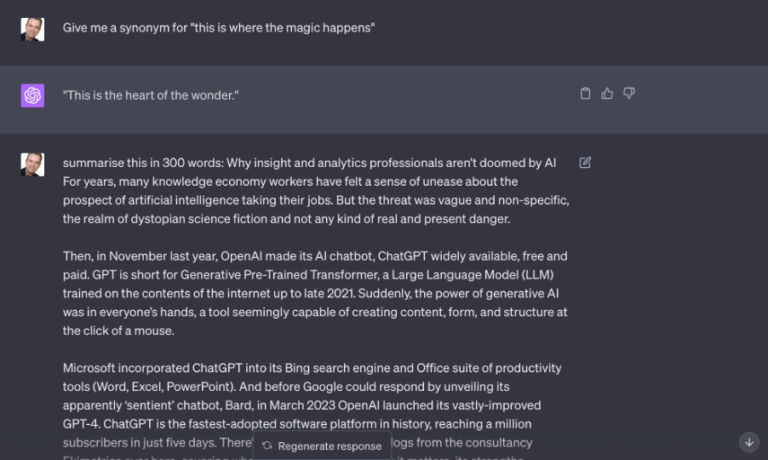Click the circular arrows icon in Regenerate response
768x460 pixels.
point(267,446)
